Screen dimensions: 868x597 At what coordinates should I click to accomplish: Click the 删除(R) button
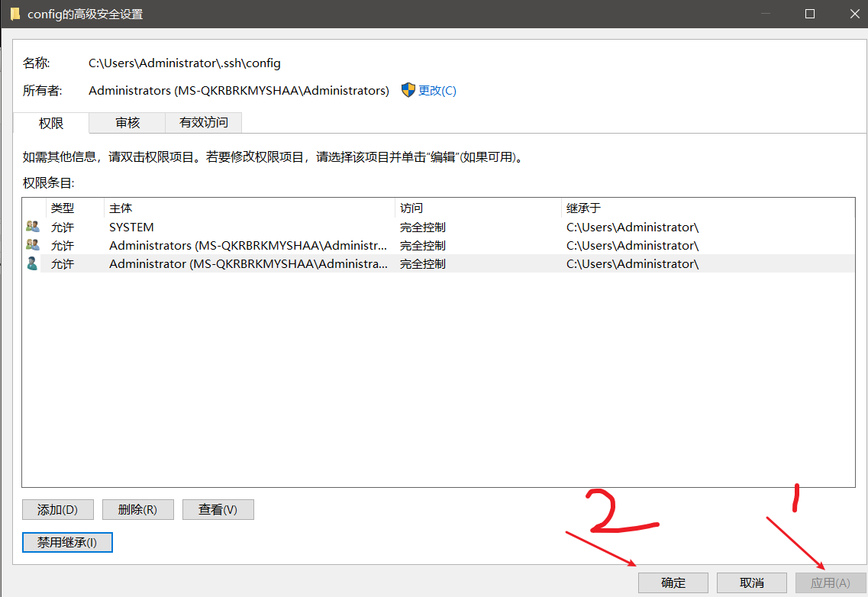(137, 509)
